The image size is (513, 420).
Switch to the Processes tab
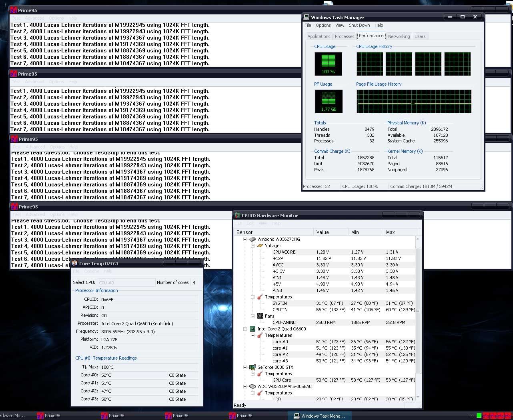pyautogui.click(x=345, y=36)
